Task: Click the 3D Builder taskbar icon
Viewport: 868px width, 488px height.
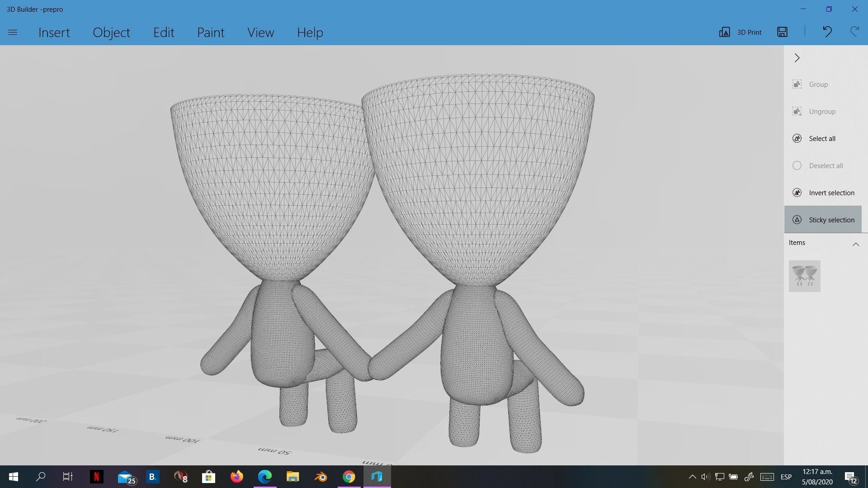Action: coord(377,477)
